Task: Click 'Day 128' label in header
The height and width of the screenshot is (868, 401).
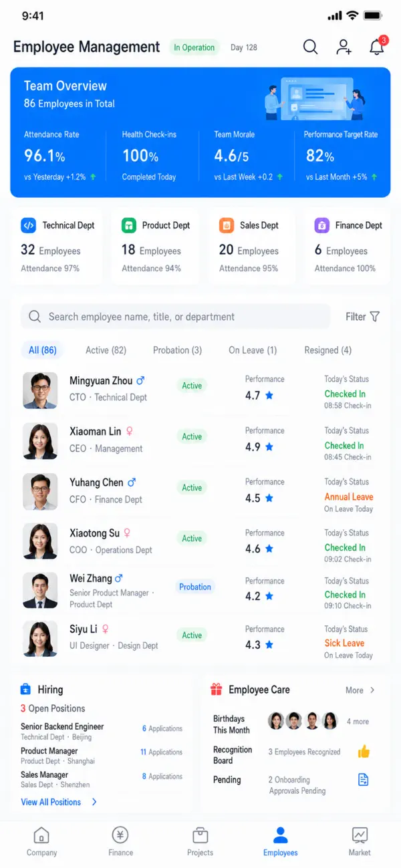Action: 244,47
